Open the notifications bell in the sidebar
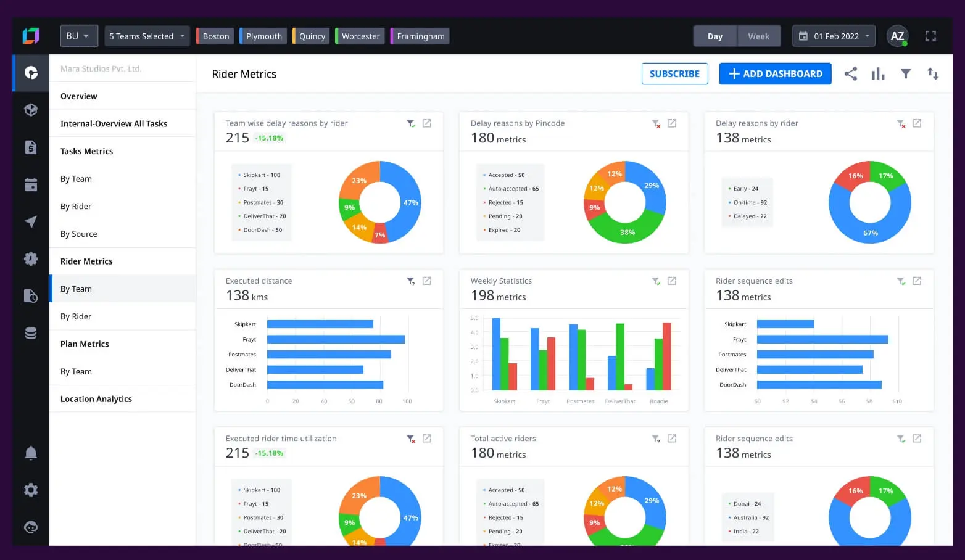The image size is (965, 560). click(31, 453)
